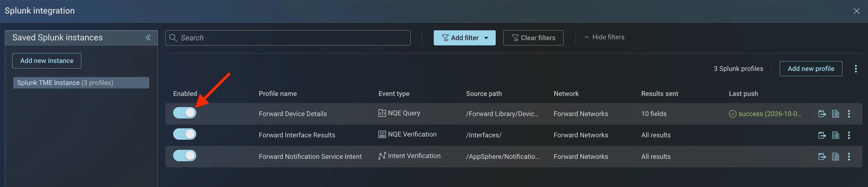Click All results in Forward Interface Results row

[x=656, y=135]
